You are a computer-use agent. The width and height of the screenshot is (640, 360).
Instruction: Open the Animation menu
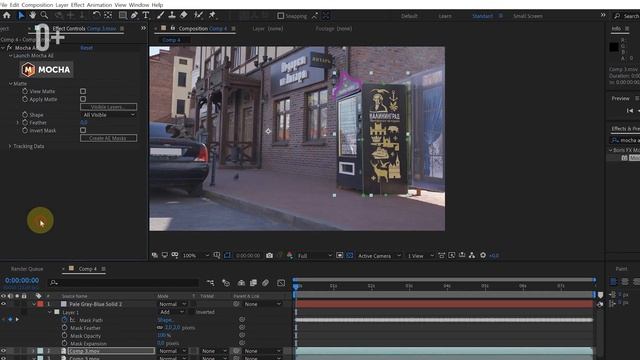(x=99, y=5)
